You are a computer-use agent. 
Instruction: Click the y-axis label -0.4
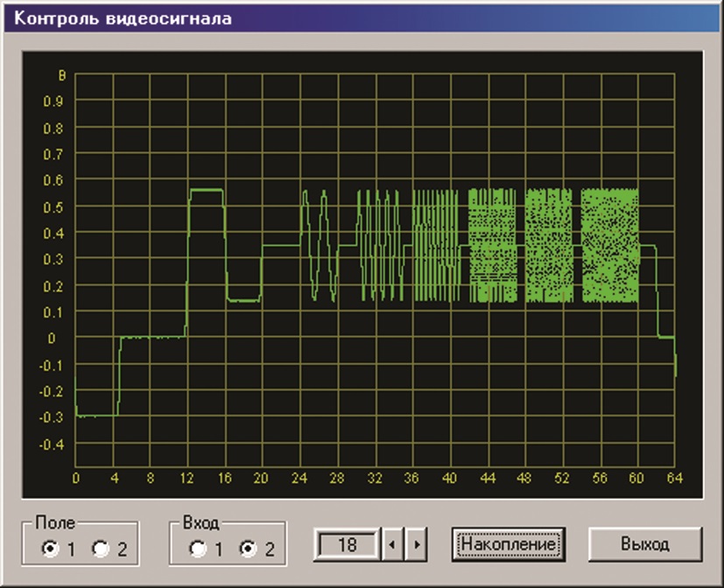tap(52, 444)
